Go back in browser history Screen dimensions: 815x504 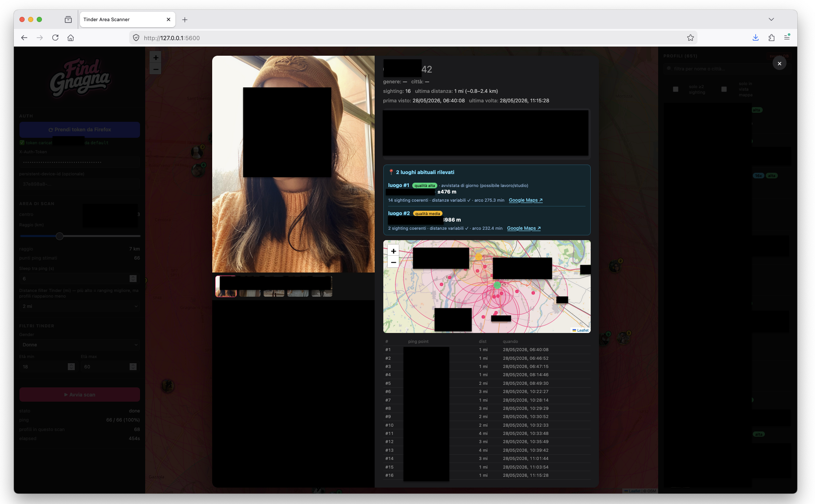click(x=24, y=38)
